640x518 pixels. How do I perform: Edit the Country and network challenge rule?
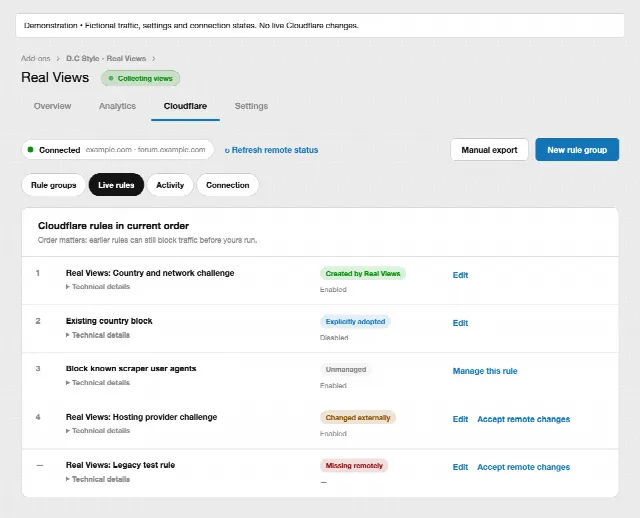pyautogui.click(x=460, y=275)
